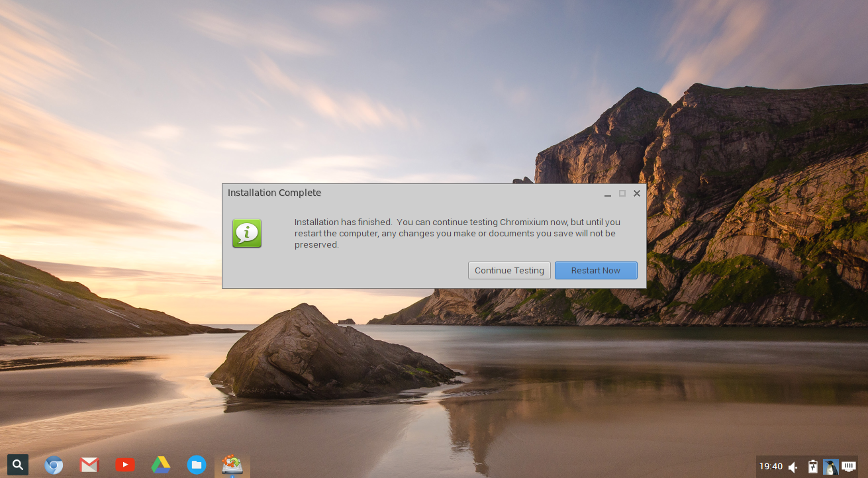Click the Installation Complete title bar text
Viewport: 868px width, 478px height.
tap(274, 193)
